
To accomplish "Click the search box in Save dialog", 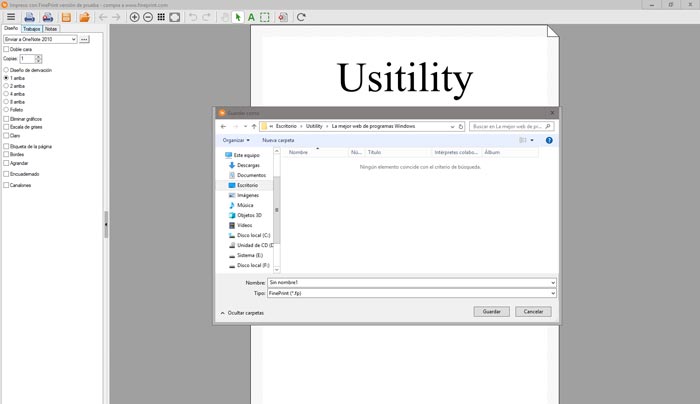I will point(512,127).
